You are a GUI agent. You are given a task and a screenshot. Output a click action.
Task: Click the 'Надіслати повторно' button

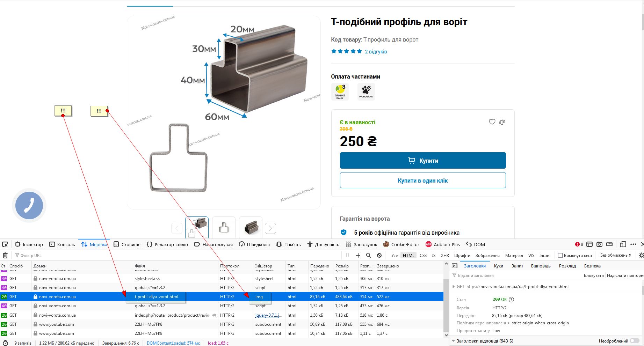[x=625, y=275]
